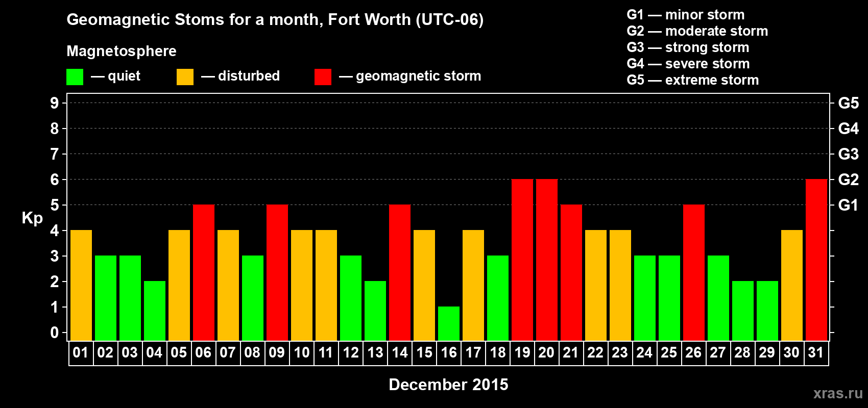The image size is (868, 408).
Task: Click the 'G4 — severe storm' legend line
Action: tap(688, 64)
